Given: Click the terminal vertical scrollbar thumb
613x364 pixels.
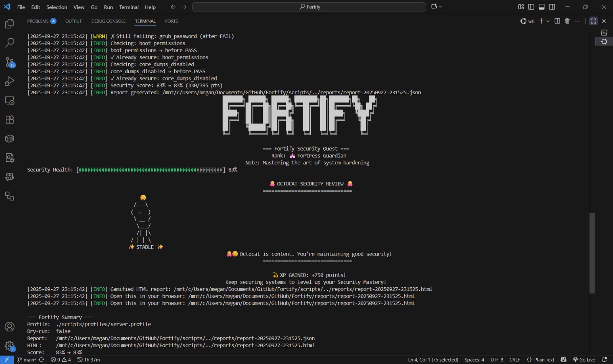Looking at the screenshot, I should coord(592,253).
